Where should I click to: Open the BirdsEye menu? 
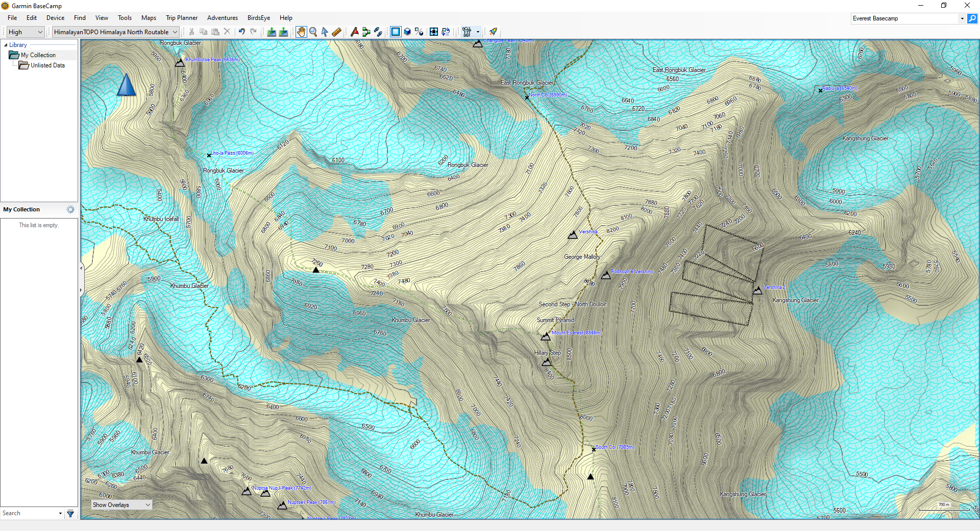[259, 18]
